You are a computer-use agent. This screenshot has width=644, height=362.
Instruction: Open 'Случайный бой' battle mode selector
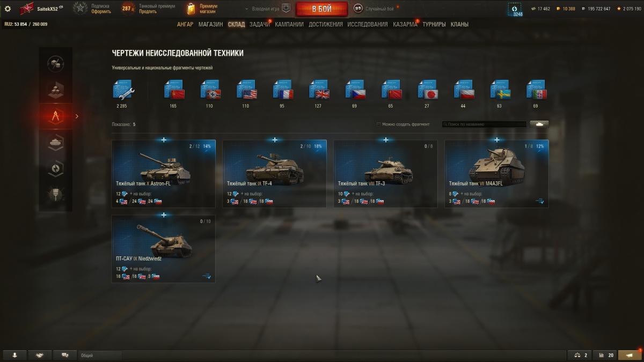point(376,9)
